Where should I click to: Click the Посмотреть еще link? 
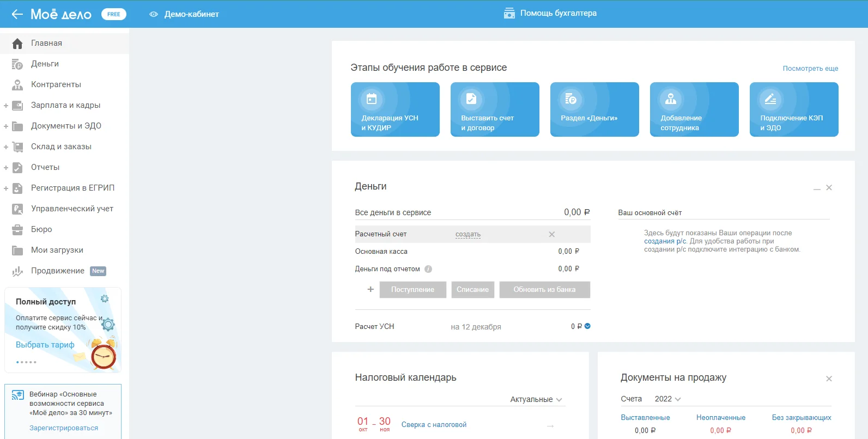click(x=810, y=69)
